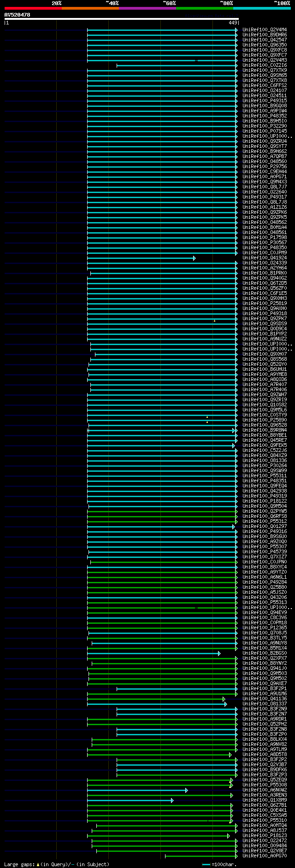Select hit label UniRef100_Q7XTK9
This screenshot has height=868, width=295.
pyautogui.click(x=265, y=70)
